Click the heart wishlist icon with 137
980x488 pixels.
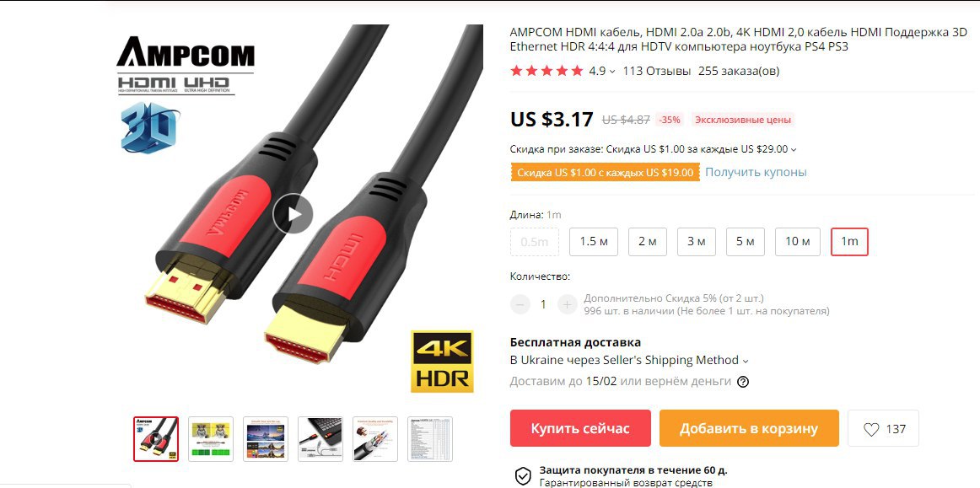point(883,429)
